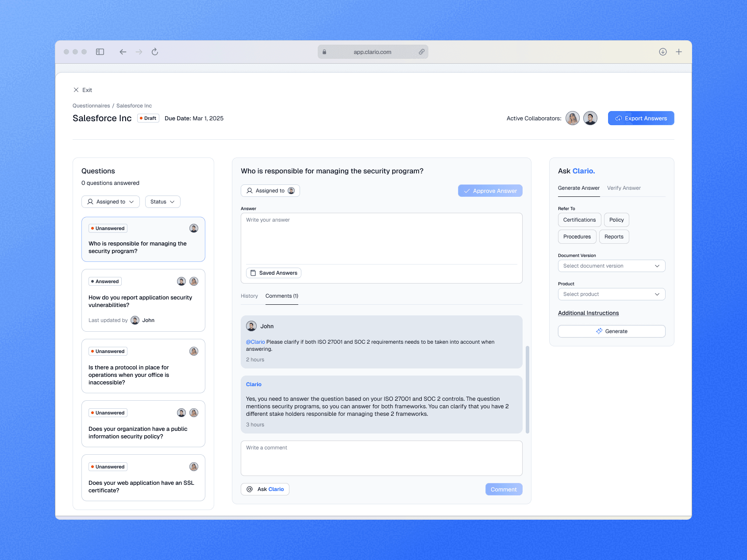Click the Draft status badge

[x=148, y=118]
